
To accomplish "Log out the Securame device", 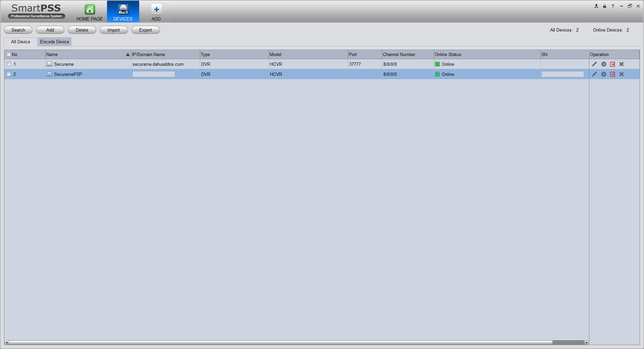I will (613, 64).
